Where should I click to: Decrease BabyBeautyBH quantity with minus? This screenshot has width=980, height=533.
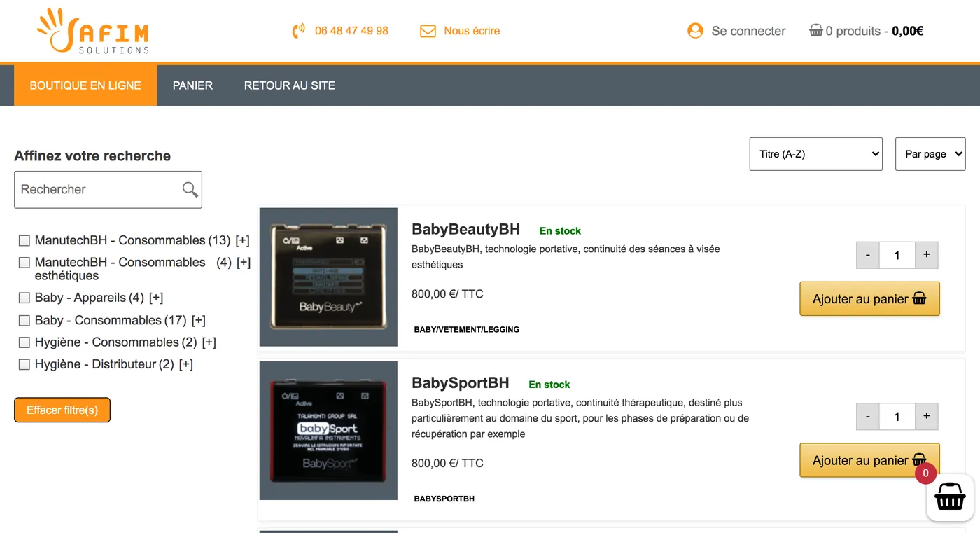pos(868,255)
